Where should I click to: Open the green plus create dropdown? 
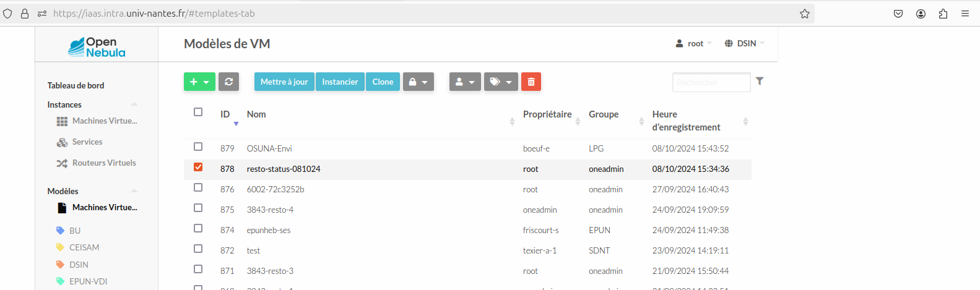pos(199,82)
